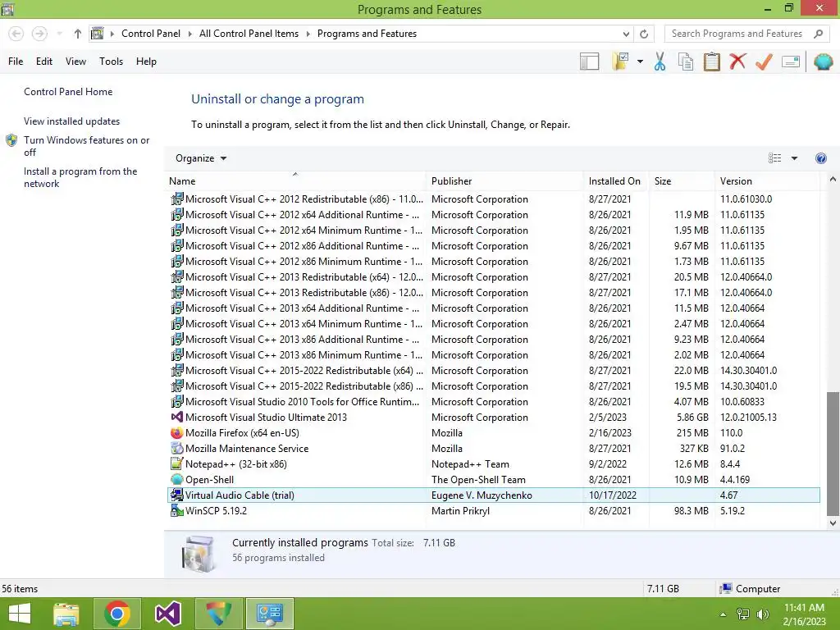Sort by the Version column header
The width and height of the screenshot is (840, 630).
(x=767, y=181)
